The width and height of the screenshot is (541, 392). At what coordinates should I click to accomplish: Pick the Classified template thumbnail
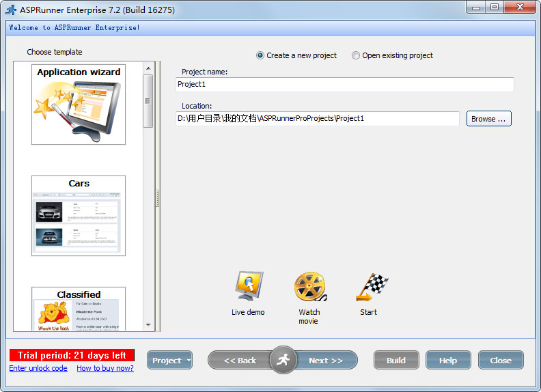point(79,309)
